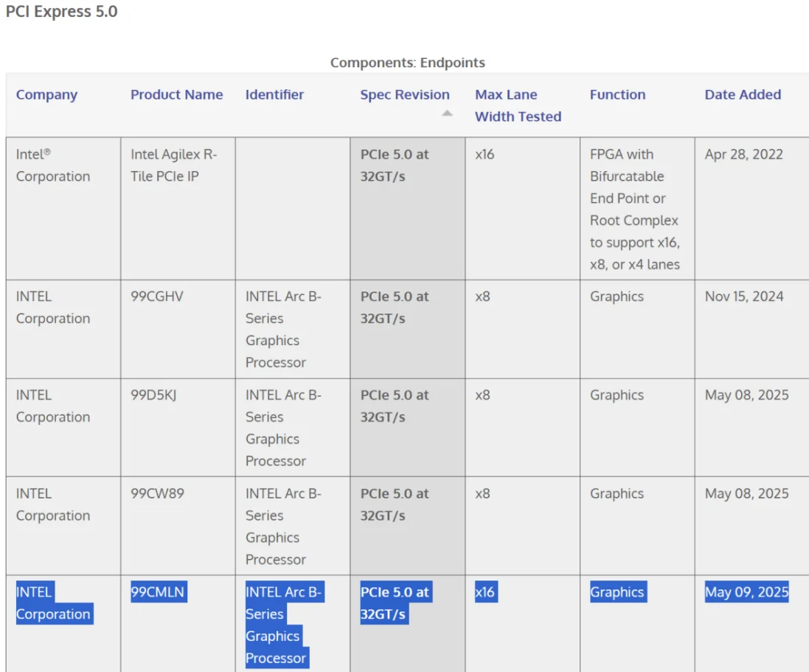Select product name 99CGHV
The width and height of the screenshot is (809, 672).
[x=157, y=297]
